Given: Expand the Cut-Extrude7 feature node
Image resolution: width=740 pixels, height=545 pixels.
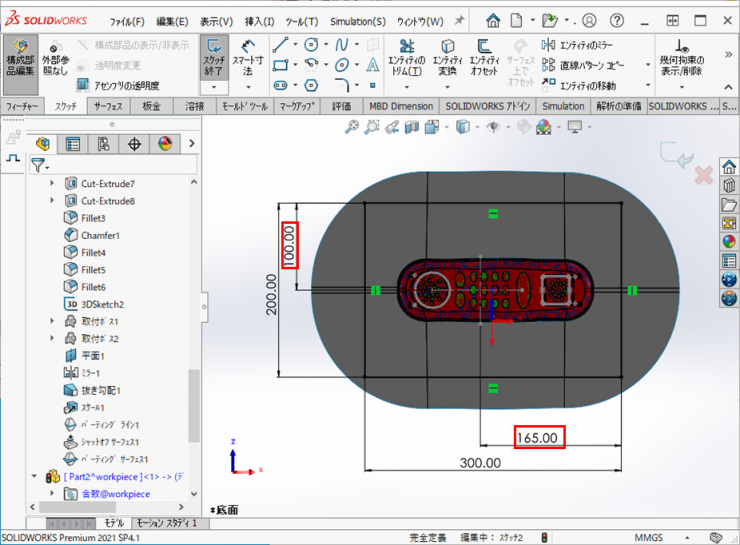Looking at the screenshot, I should (x=53, y=184).
